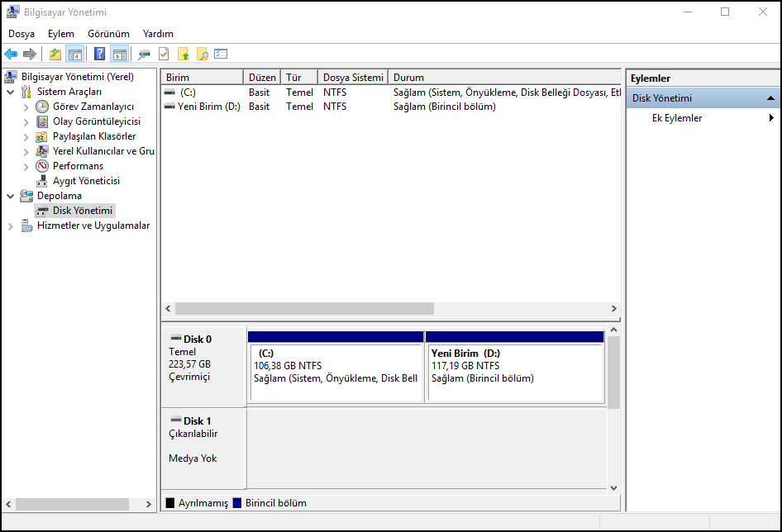Maximize the Bilgisayar Yönetimi window
The height and width of the screenshot is (532, 782).
(725, 12)
